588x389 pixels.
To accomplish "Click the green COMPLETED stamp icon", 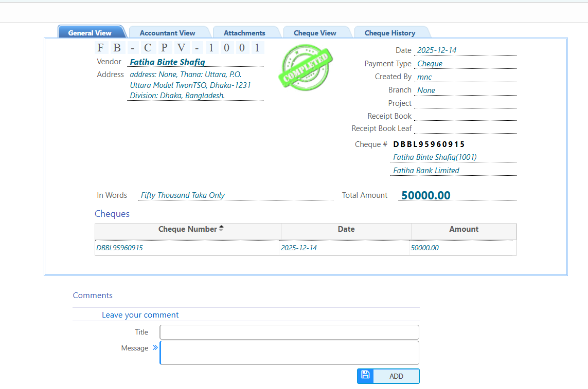I will pyautogui.click(x=306, y=66).
